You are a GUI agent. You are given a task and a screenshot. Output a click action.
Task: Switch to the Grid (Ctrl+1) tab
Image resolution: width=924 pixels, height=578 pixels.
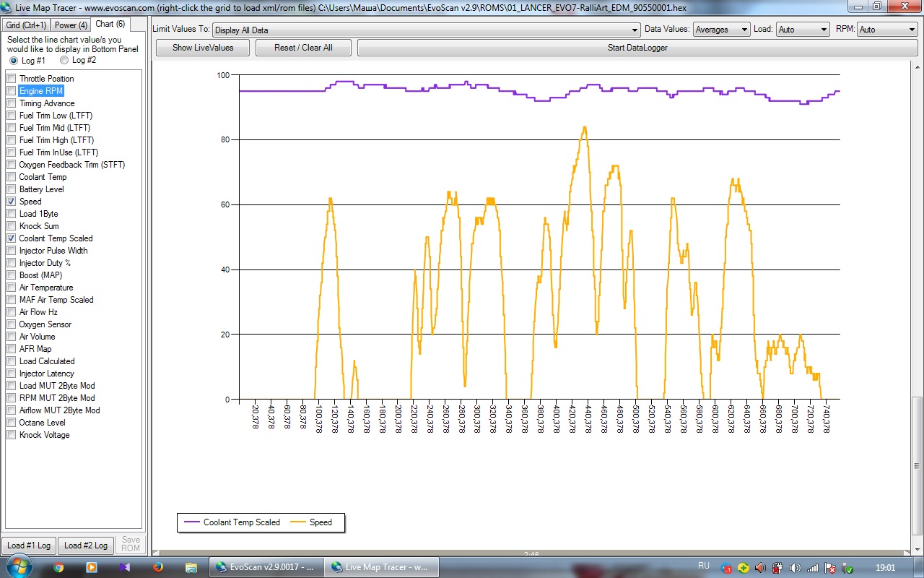tap(26, 25)
